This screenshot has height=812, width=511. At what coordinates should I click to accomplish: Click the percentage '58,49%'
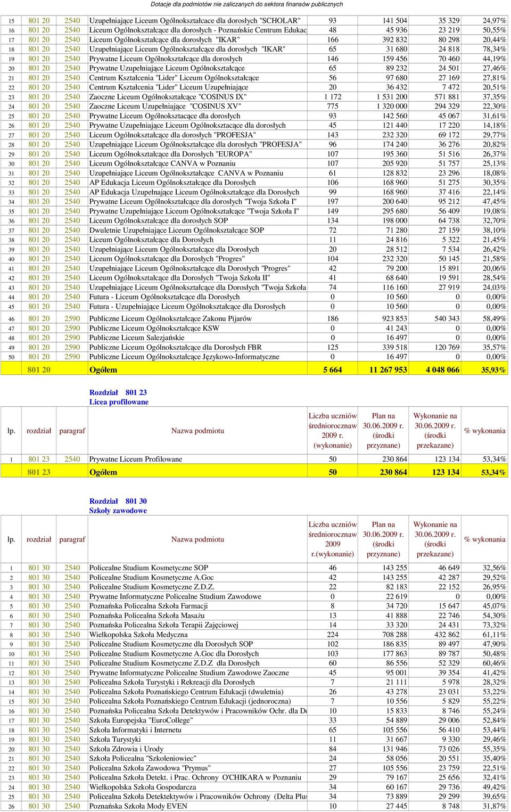tap(494, 318)
